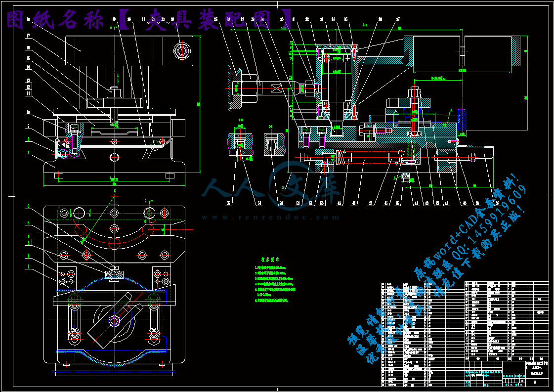Click part balloon number 54
Screen dimensions: 554x392
point(259,203)
